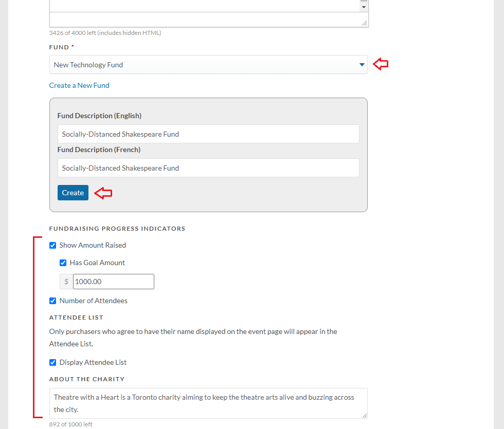Click the red arrow beside the Fund dropdown
Image resolution: width=504 pixels, height=429 pixels.
pyautogui.click(x=381, y=64)
